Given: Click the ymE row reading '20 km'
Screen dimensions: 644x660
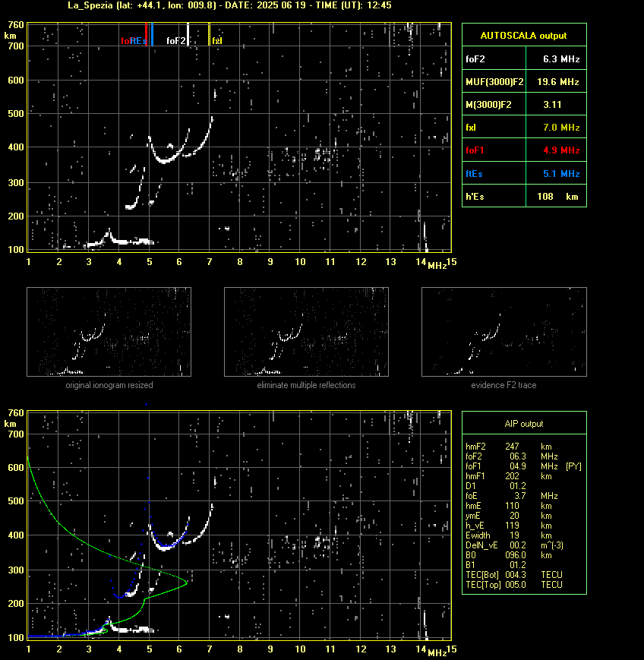Looking at the screenshot, I should (509, 516).
